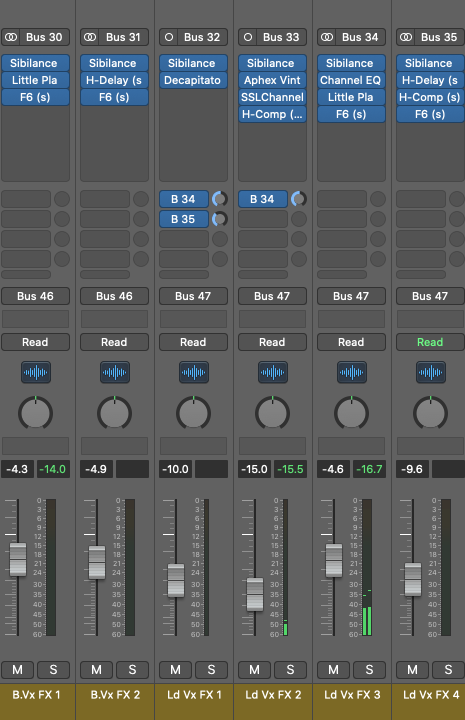Click the -15.0 gain field on Ld Vx FX 2
Image resolution: width=465 pixels, height=720 pixels.
254,469
